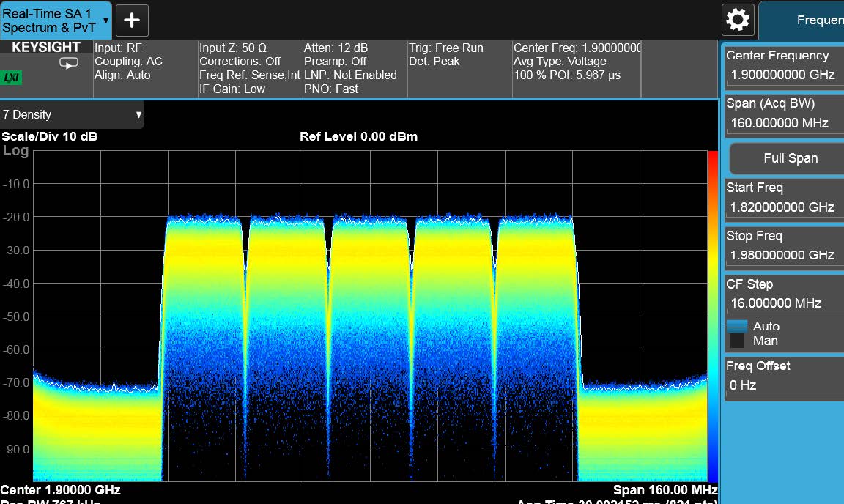The image size is (844, 504).
Task: Click the KEYSIGHT logo
Action: point(46,48)
